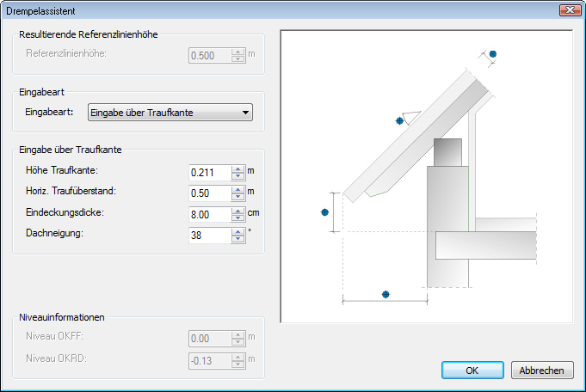Decrease Eindeckungsdicke with down arrow
This screenshot has height=392, width=586.
[x=237, y=218]
